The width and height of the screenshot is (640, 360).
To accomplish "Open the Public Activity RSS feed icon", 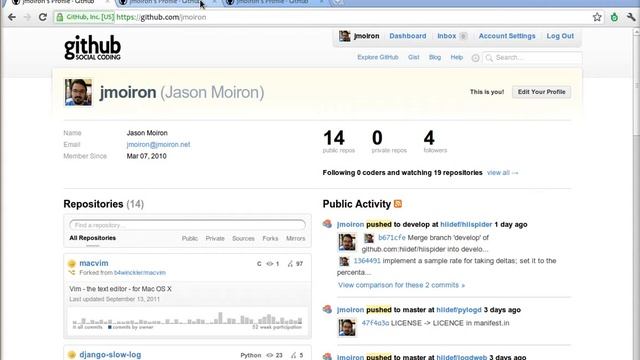I will tap(398, 204).
